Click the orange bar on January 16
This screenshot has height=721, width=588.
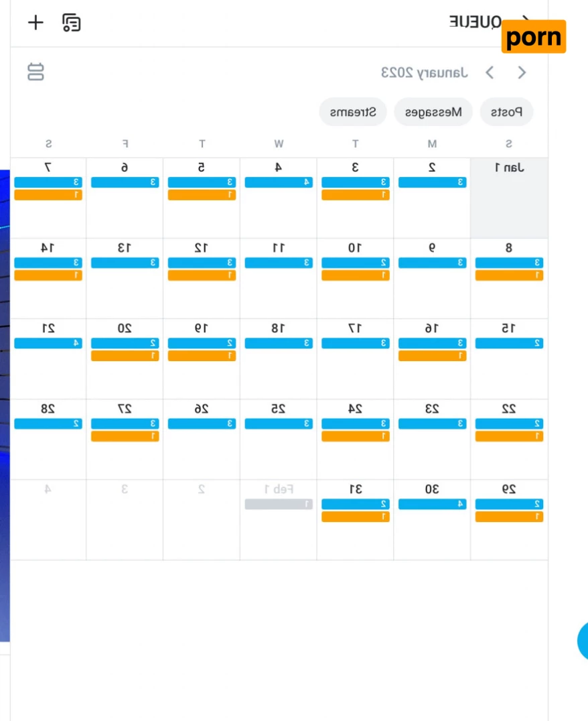click(x=432, y=356)
